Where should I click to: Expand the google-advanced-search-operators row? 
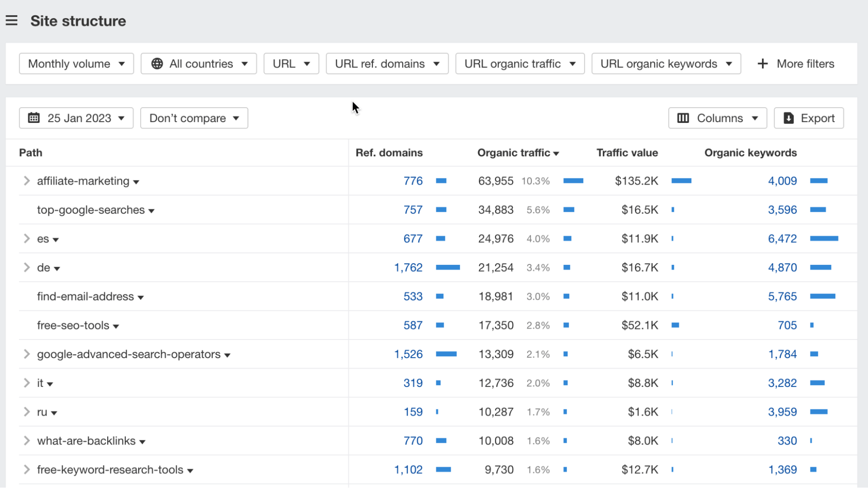[27, 354]
